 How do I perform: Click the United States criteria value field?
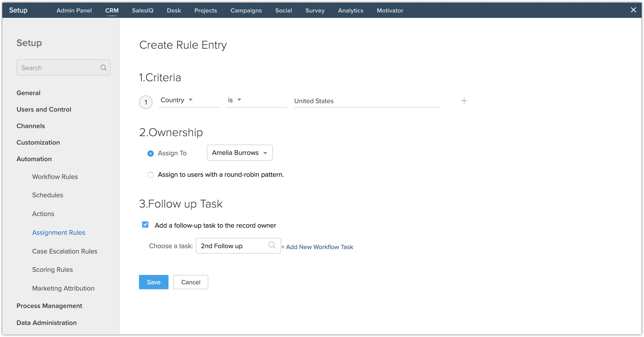[367, 101]
